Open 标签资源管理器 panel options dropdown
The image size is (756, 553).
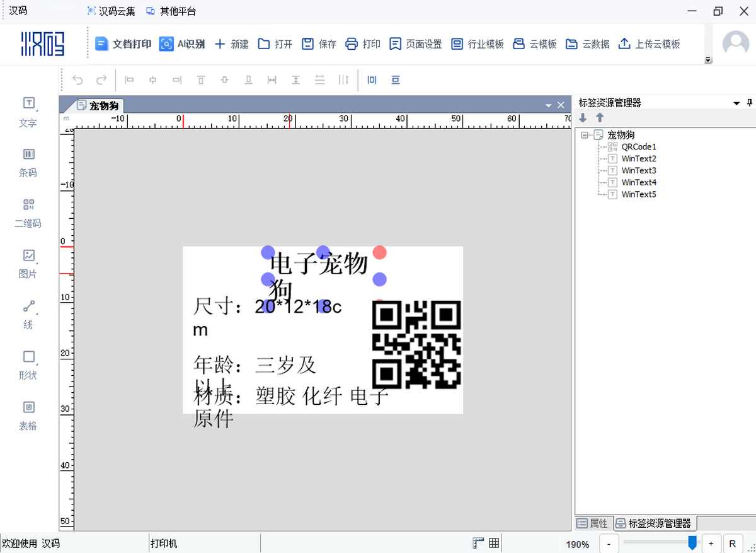[x=737, y=103]
